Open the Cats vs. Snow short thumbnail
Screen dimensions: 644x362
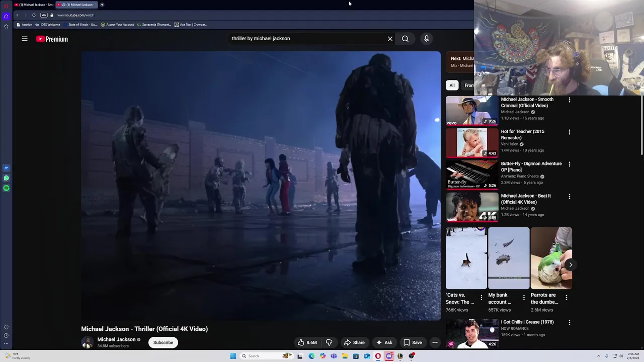pos(466,258)
